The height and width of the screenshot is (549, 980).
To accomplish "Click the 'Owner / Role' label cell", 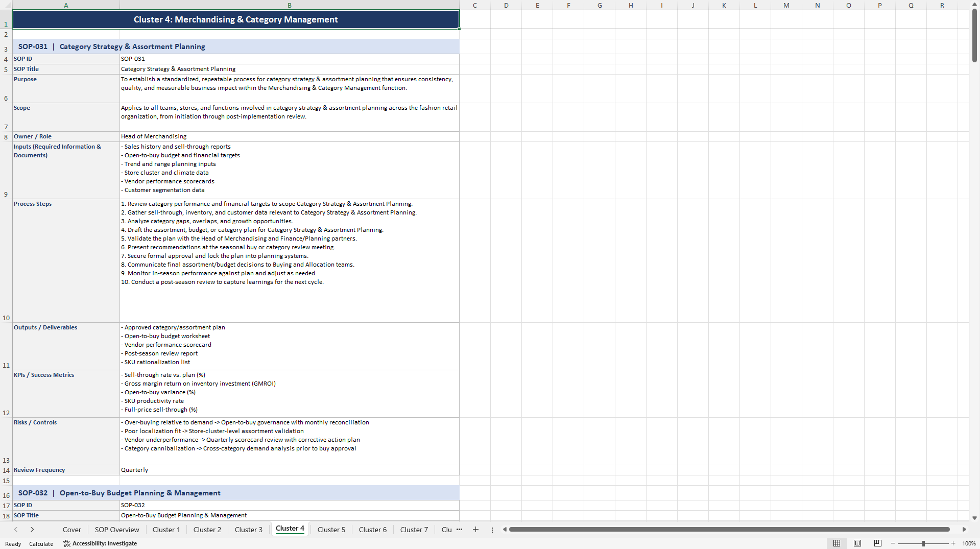I will point(66,136).
